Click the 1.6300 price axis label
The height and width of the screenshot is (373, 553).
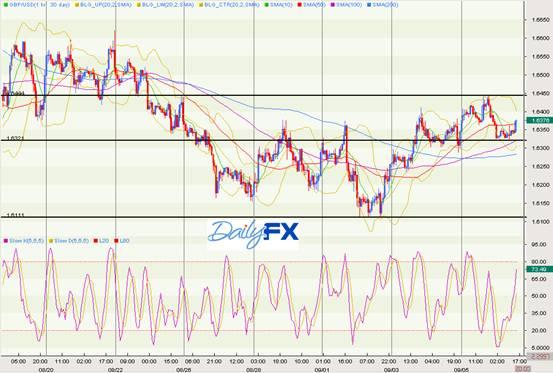pyautogui.click(x=540, y=148)
